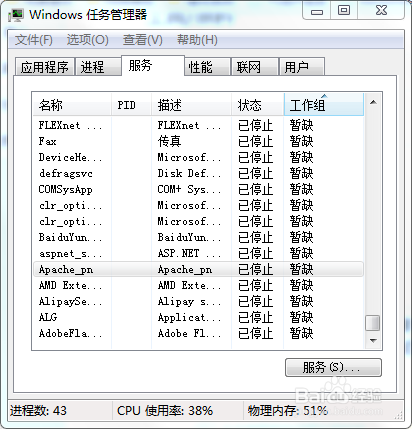This screenshot has width=412, height=429.
Task: Click the scrollbar up arrow
Action: tap(373, 102)
